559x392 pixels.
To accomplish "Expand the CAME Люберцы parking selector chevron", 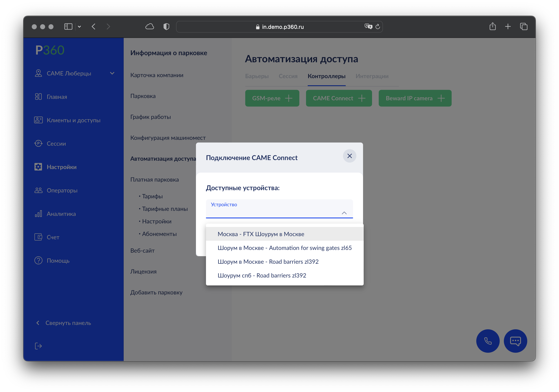I will pyautogui.click(x=112, y=73).
